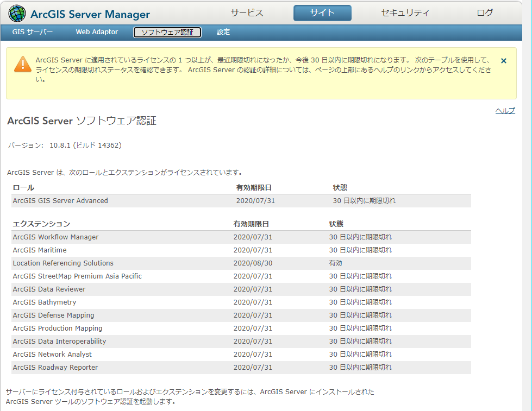Click the ArcGIS Server ソフトウェア認証 heading
Viewport: 532px width, 411px height.
pyautogui.click(x=82, y=121)
